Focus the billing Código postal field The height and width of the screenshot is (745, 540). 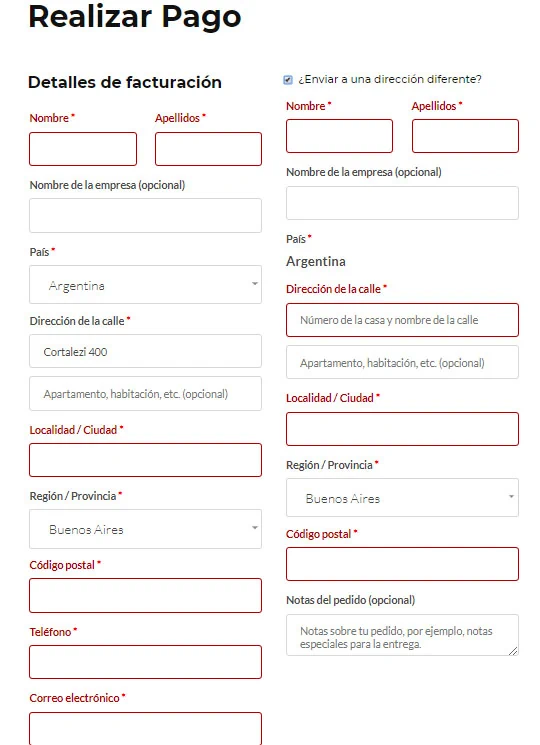pos(145,595)
